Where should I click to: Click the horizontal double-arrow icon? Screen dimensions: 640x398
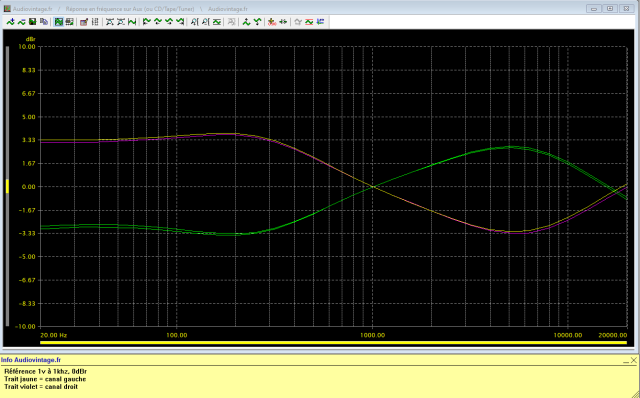click(x=283, y=22)
